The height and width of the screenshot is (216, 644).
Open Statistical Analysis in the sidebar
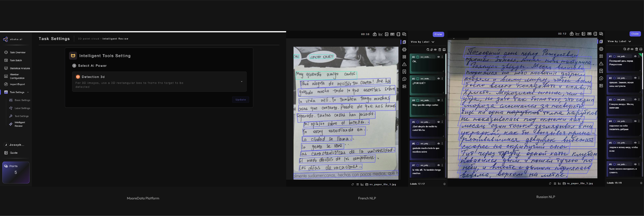[x=20, y=68]
